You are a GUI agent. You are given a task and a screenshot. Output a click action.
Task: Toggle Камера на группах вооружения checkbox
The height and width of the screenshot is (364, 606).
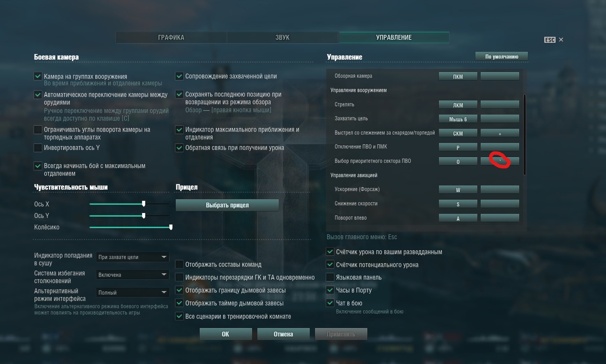(x=38, y=76)
